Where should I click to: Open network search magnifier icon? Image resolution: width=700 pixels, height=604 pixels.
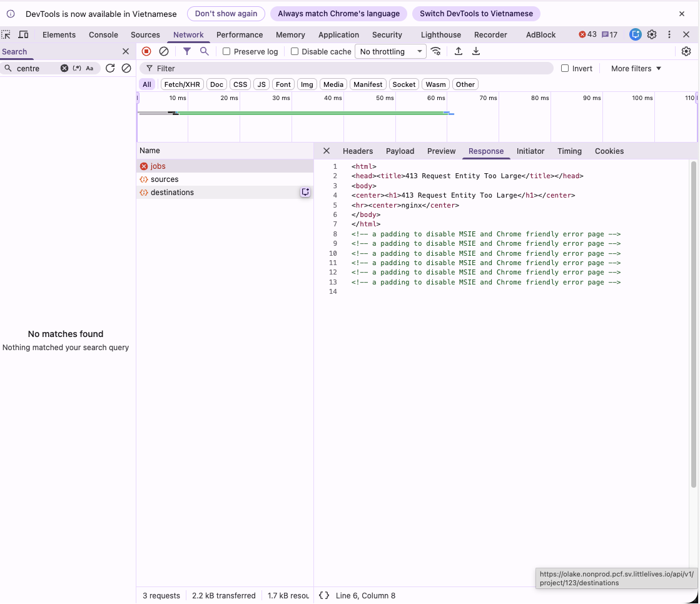(204, 51)
